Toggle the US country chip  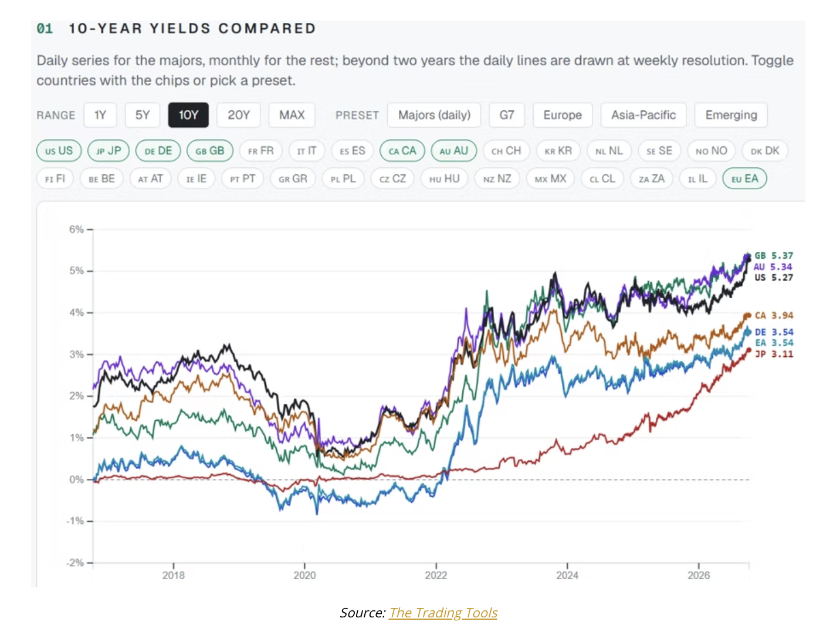tap(59, 151)
